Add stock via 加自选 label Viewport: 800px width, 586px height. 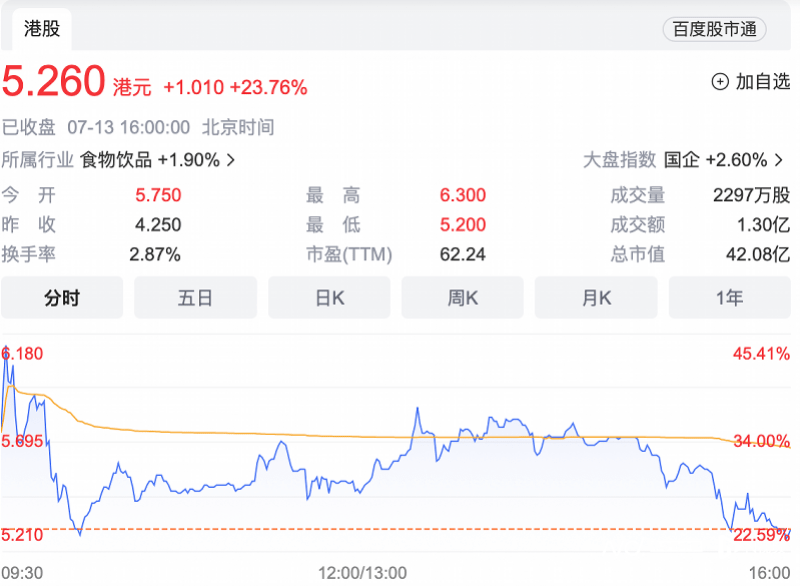coord(763,82)
